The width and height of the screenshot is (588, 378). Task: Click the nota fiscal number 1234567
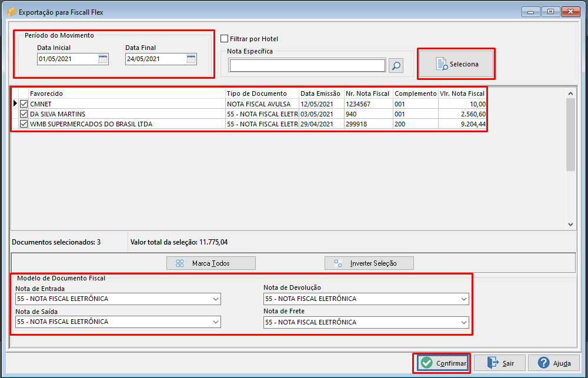tap(368, 104)
